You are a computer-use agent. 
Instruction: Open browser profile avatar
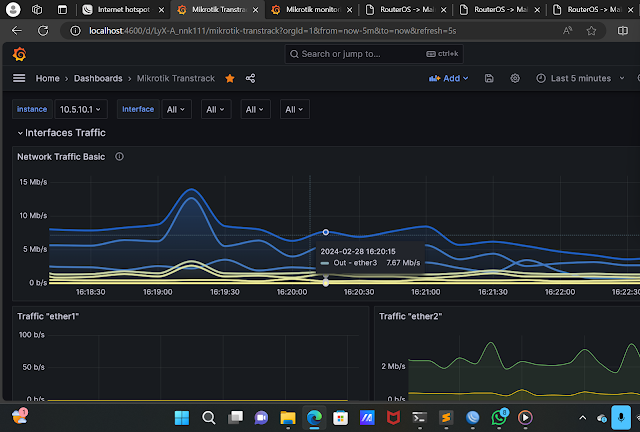13,9
